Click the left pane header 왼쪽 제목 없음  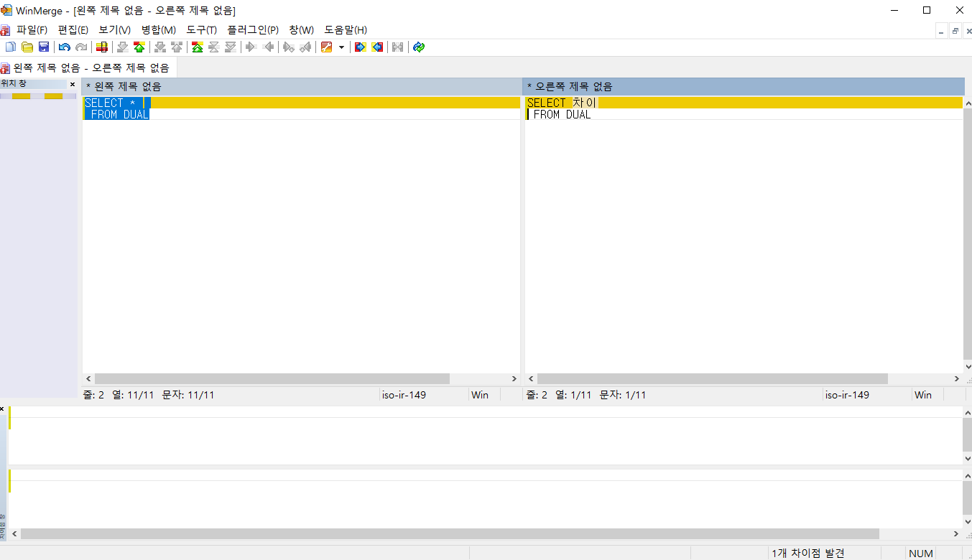pyautogui.click(x=302, y=86)
